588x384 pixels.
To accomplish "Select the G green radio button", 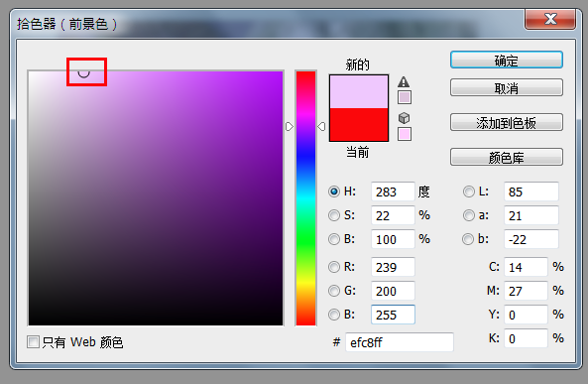I will coord(334,291).
